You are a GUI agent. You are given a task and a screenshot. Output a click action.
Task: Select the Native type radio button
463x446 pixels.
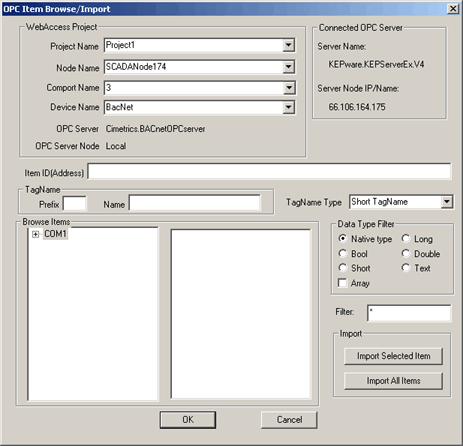click(343, 239)
